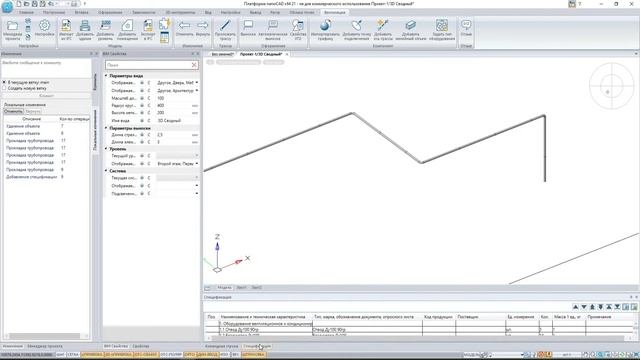The width and height of the screenshot is (640, 360).
Task: Open the Подключен... dropdown in Система section
Action: 197,193
